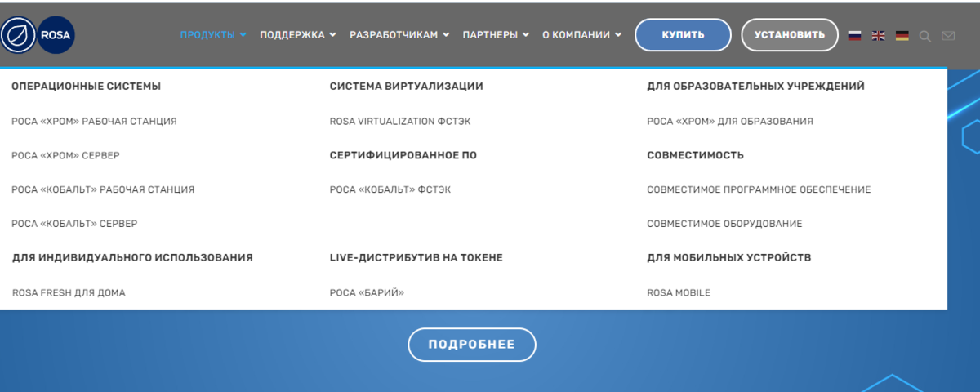Viewport: 980px width, 392px height.
Task: Select Совместимое оборудование
Action: (725, 224)
